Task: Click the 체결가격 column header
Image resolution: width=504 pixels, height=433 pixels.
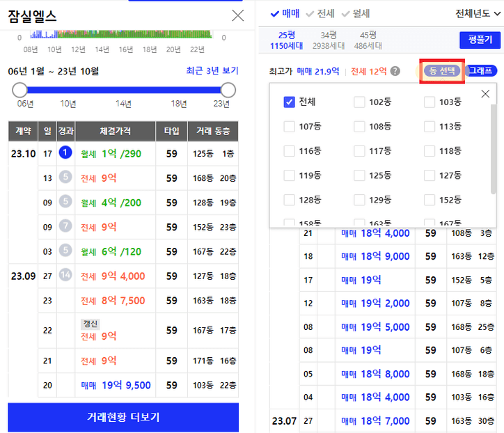Action: click(x=115, y=131)
